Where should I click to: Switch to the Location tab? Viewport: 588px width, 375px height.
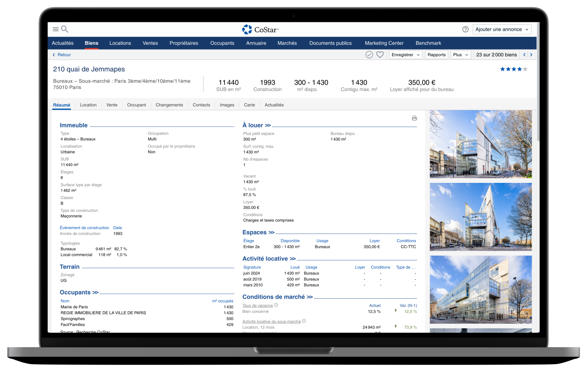click(88, 105)
